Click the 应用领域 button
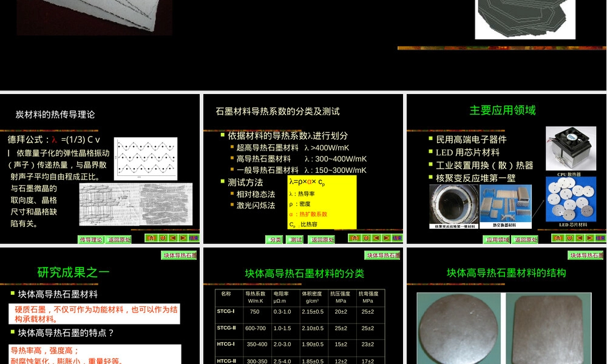Viewport: 607px width, 364px height. (x=497, y=240)
